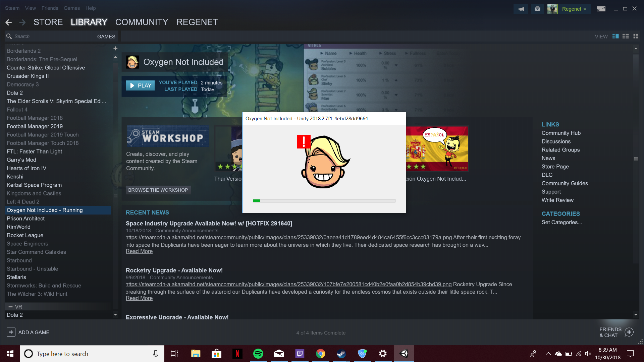Screen dimensions: 644x362
Task: Click the Unity loading progress bar
Action: tap(324, 201)
